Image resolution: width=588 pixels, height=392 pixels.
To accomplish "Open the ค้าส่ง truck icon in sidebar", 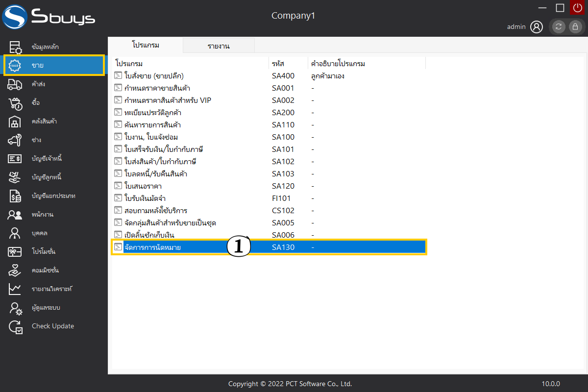I will pos(15,84).
